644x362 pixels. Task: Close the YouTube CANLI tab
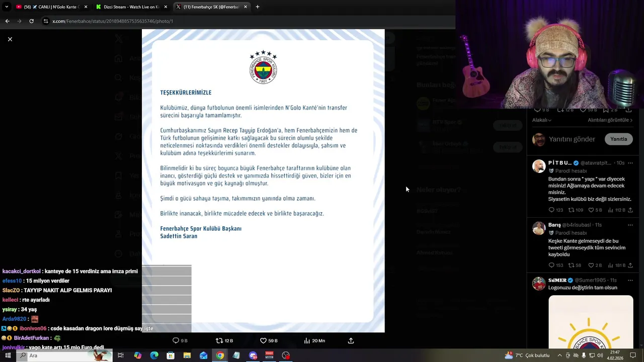coord(86,7)
